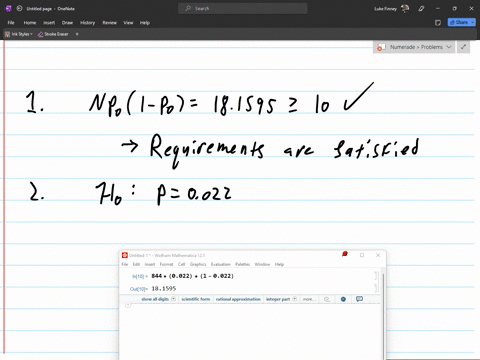Click the OneNote search box
This screenshot has width=480, height=360.
[x=243, y=8]
